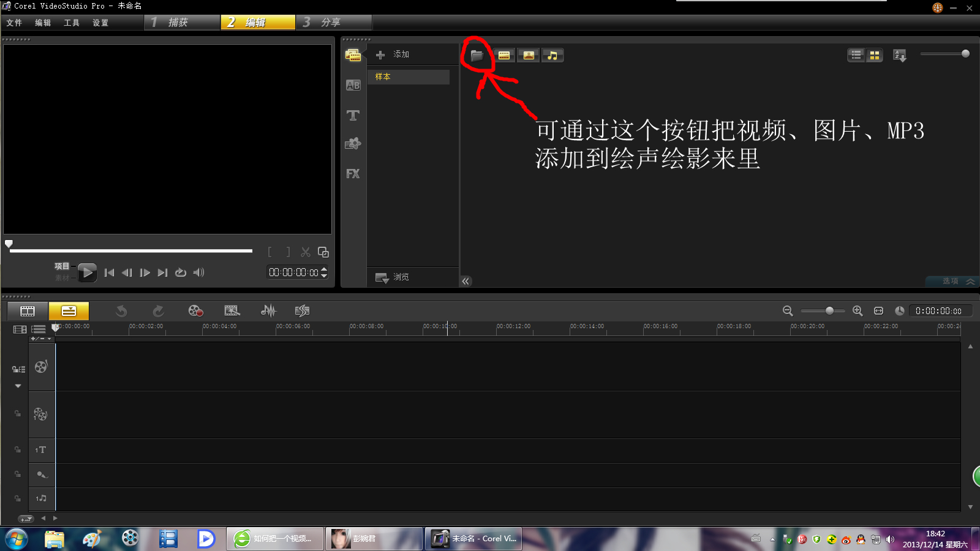Click the Redo arrow in timeline toolbar
This screenshot has width=980, height=551.
click(x=158, y=311)
